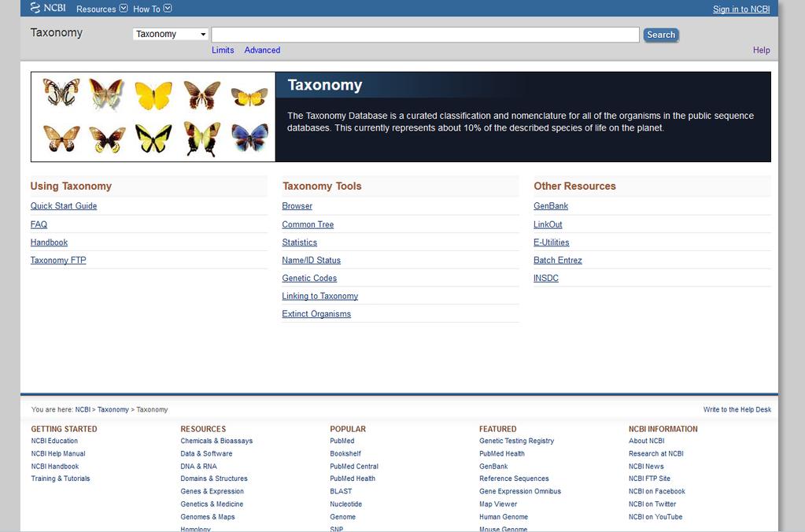Open NCBI Handbook footer link
805x532 pixels.
tap(55, 467)
